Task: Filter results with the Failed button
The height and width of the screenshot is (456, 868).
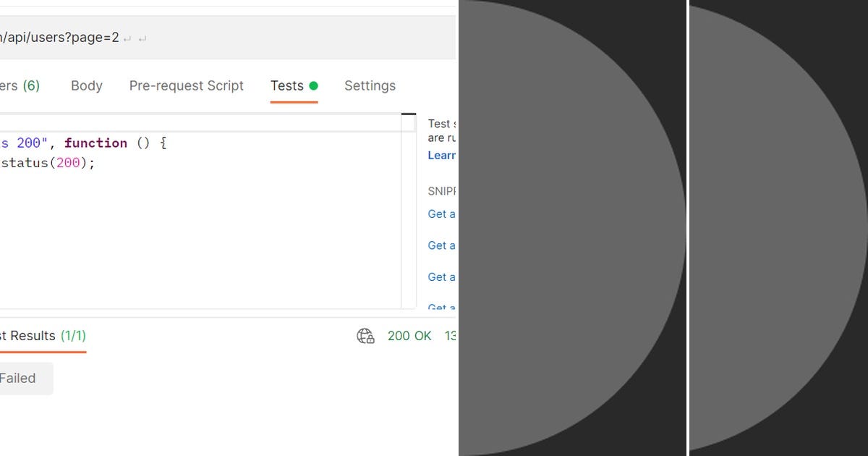Action: (x=18, y=378)
